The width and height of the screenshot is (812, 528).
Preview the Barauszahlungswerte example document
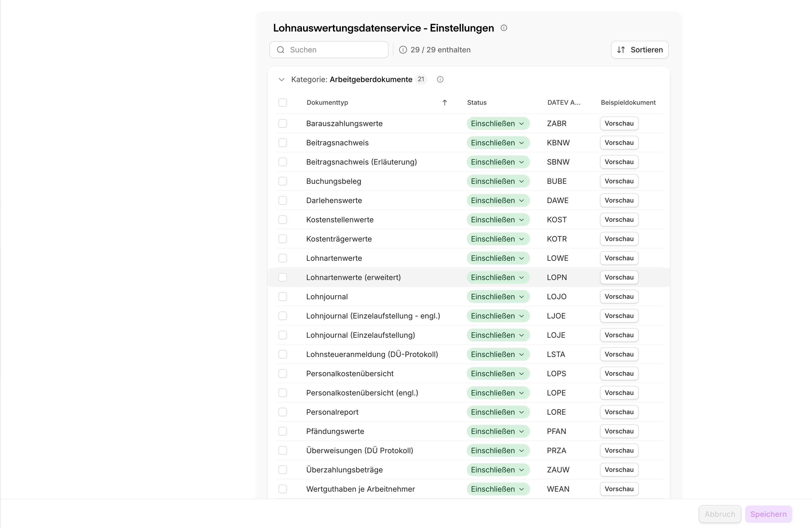coord(619,123)
